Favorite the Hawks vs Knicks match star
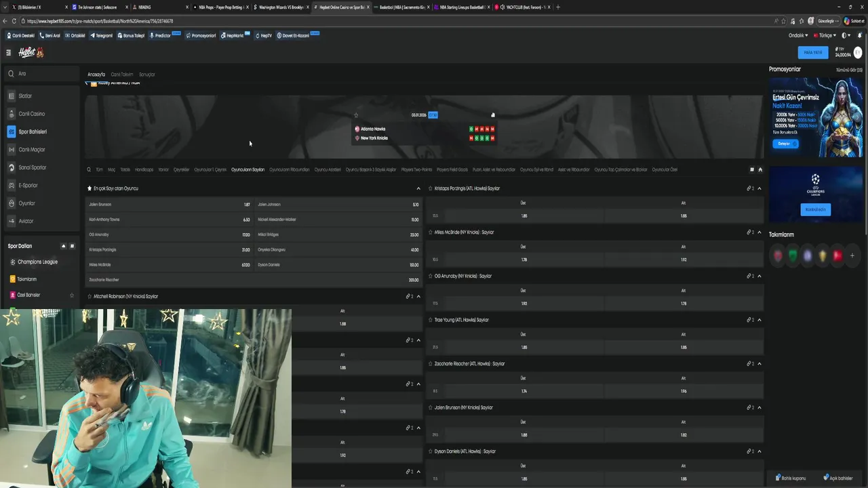 click(x=356, y=115)
